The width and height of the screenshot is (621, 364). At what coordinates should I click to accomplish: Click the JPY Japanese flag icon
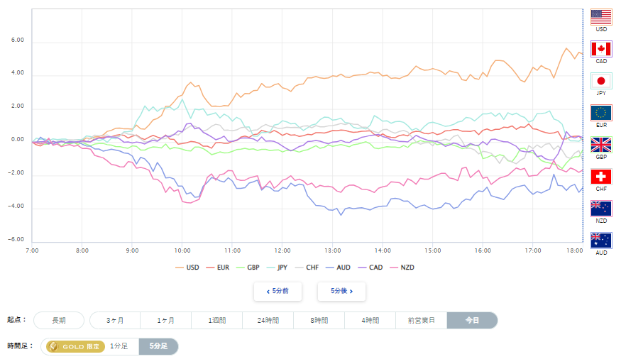(601, 81)
